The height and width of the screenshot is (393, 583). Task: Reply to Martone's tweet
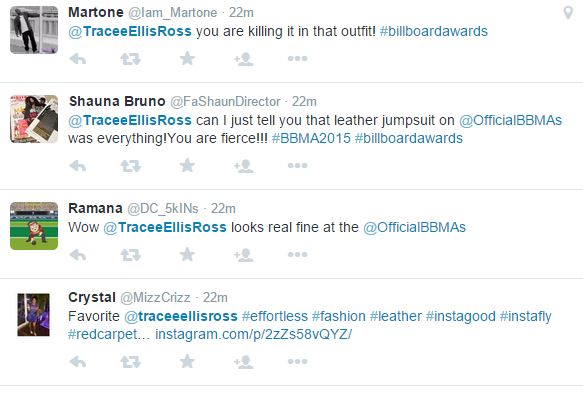(78, 59)
